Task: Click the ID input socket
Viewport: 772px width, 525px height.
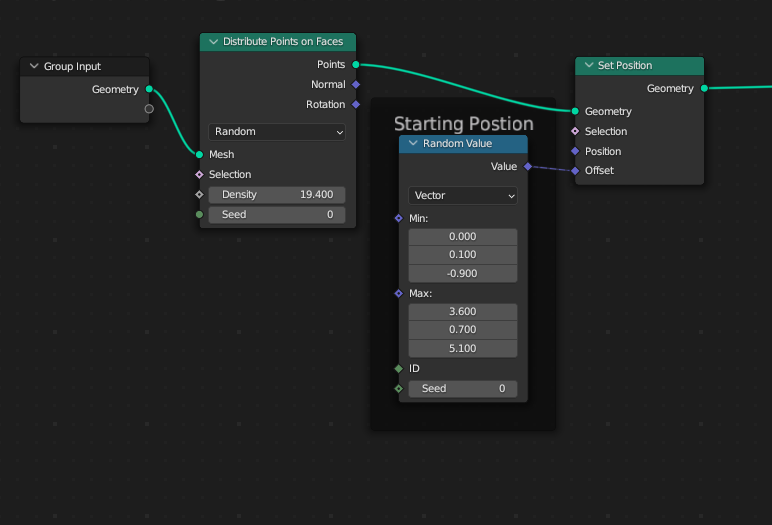Action: coord(399,368)
